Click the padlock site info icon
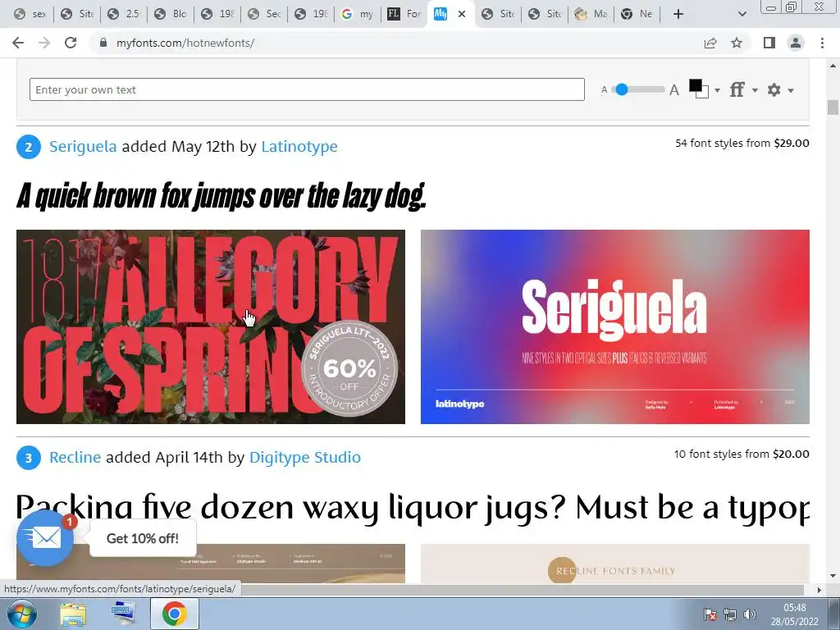840x630 pixels. pos(103,43)
